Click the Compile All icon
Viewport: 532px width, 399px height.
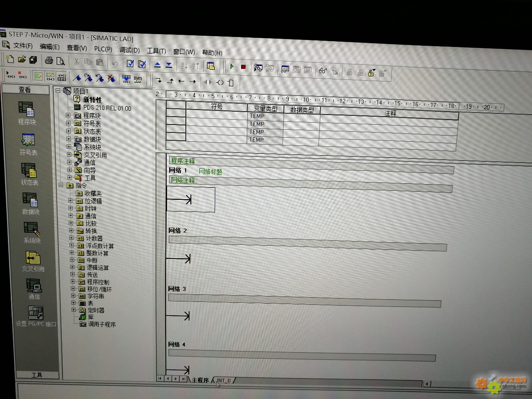click(142, 64)
